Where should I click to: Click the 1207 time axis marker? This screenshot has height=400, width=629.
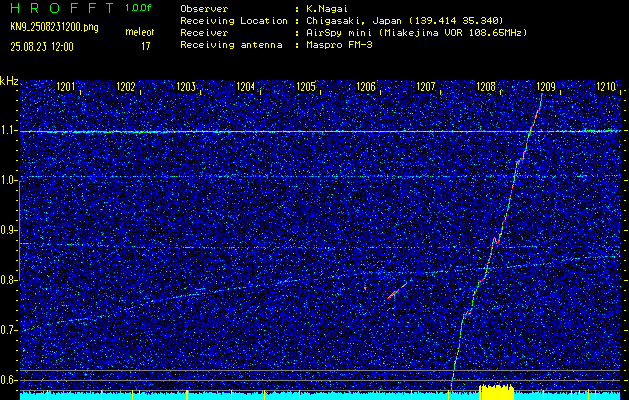point(426,86)
